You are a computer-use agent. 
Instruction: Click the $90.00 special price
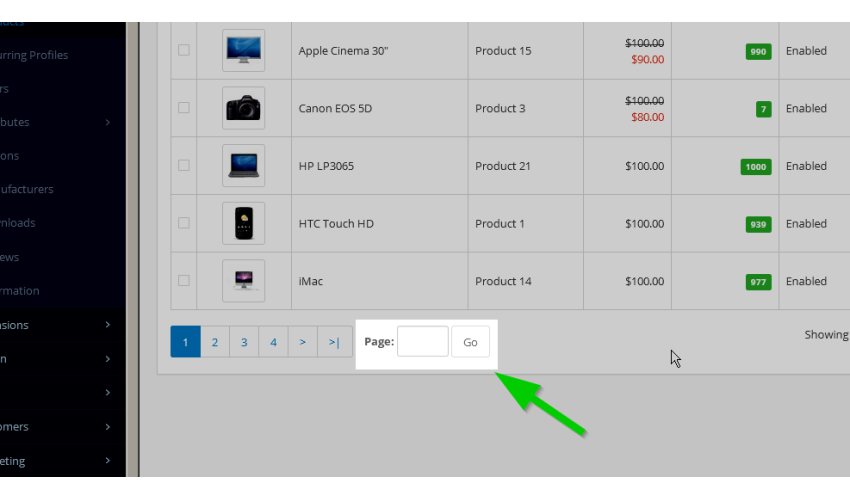[647, 60]
